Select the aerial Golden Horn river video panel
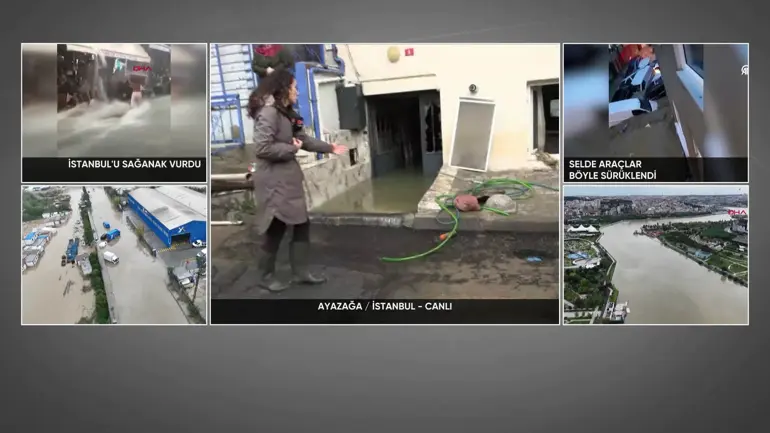 [656, 255]
